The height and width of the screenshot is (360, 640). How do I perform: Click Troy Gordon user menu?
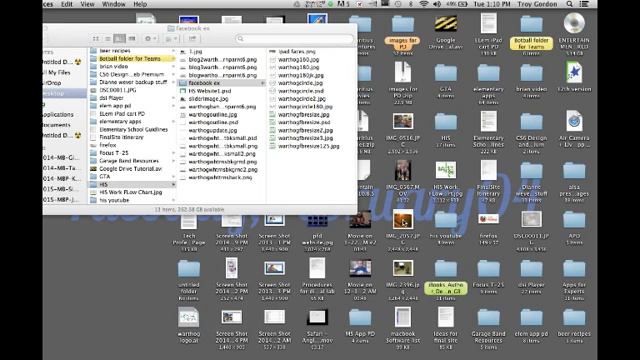(537, 4)
